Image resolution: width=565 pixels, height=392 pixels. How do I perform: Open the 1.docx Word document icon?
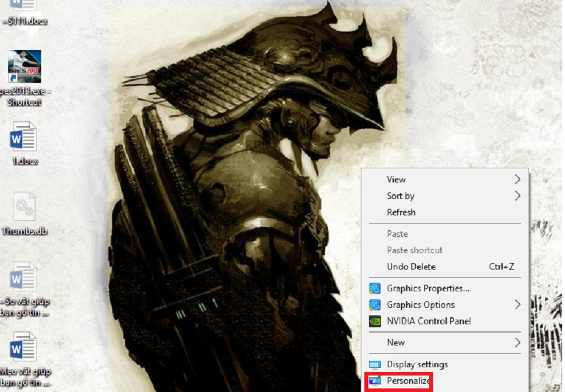[x=24, y=136]
